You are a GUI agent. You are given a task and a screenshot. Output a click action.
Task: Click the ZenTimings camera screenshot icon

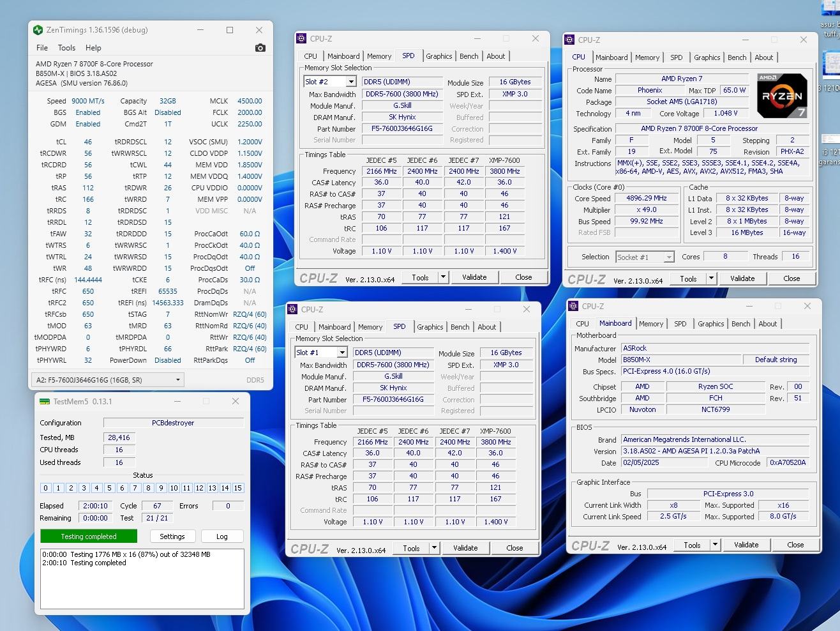coord(260,48)
